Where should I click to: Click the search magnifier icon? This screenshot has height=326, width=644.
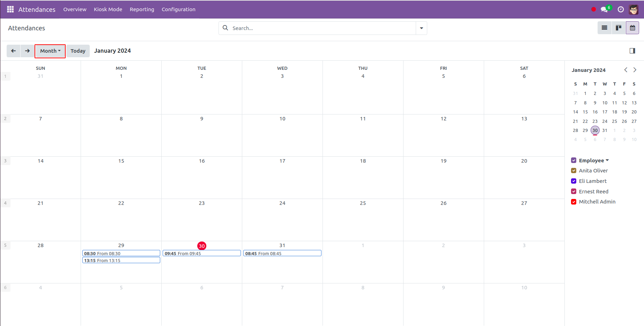point(225,28)
